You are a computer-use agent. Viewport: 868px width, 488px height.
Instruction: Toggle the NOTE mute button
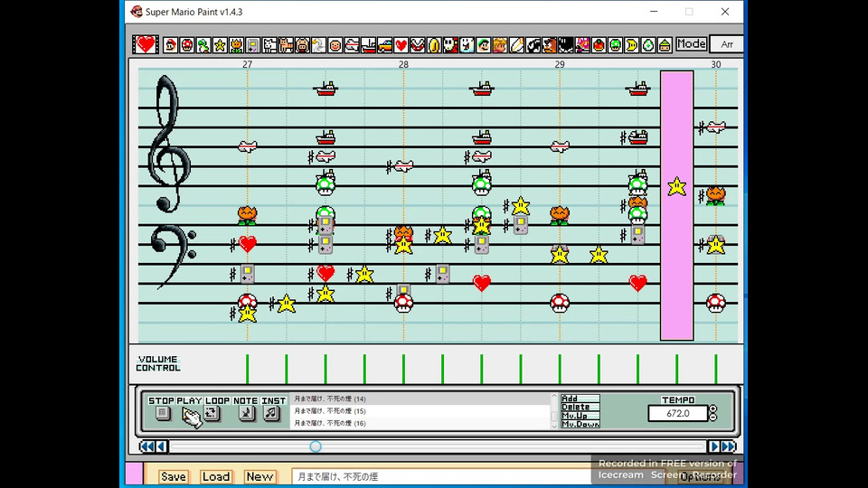point(246,413)
